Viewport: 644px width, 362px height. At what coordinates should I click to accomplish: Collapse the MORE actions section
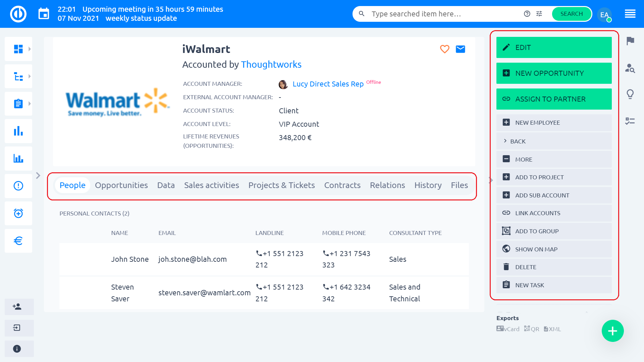pos(554,160)
